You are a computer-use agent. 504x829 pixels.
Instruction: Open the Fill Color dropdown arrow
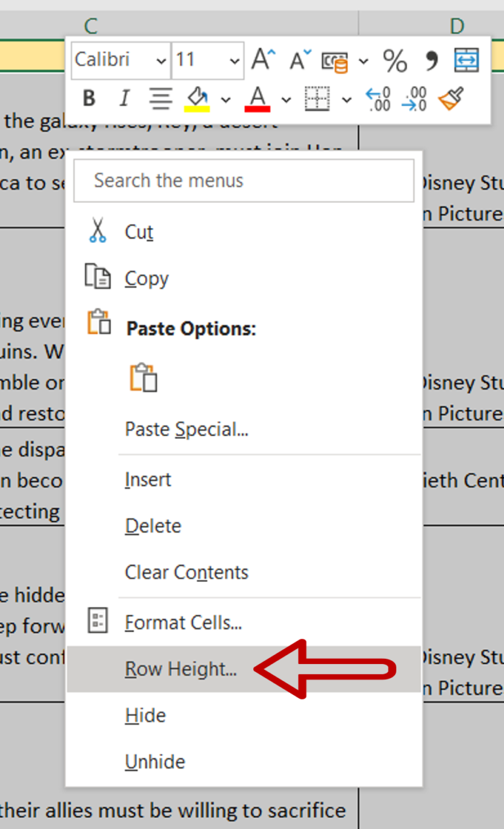click(226, 100)
